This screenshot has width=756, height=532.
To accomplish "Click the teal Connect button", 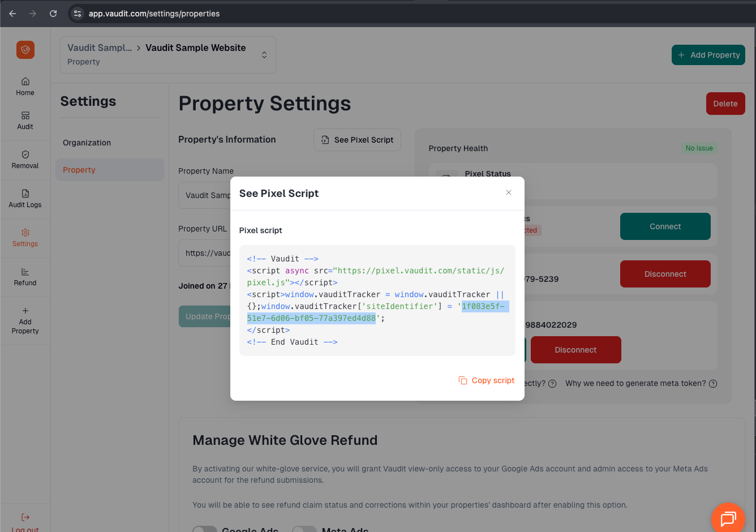I will click(665, 226).
